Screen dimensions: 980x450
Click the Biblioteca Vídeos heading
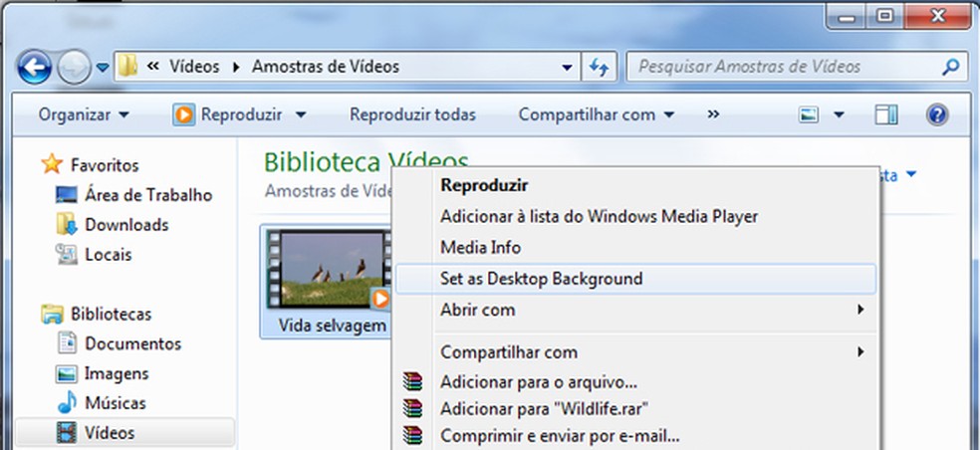point(366,162)
